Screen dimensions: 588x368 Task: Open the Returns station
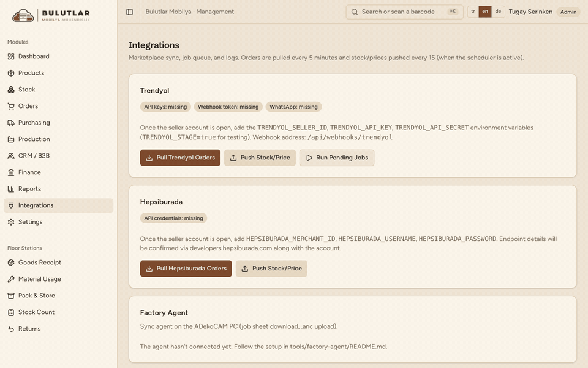[59, 329]
